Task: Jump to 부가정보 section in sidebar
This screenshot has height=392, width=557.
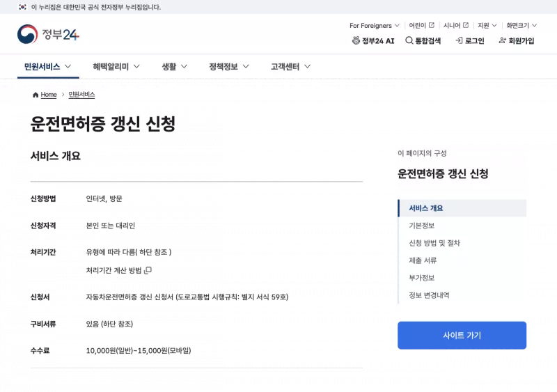Action: (x=422, y=278)
